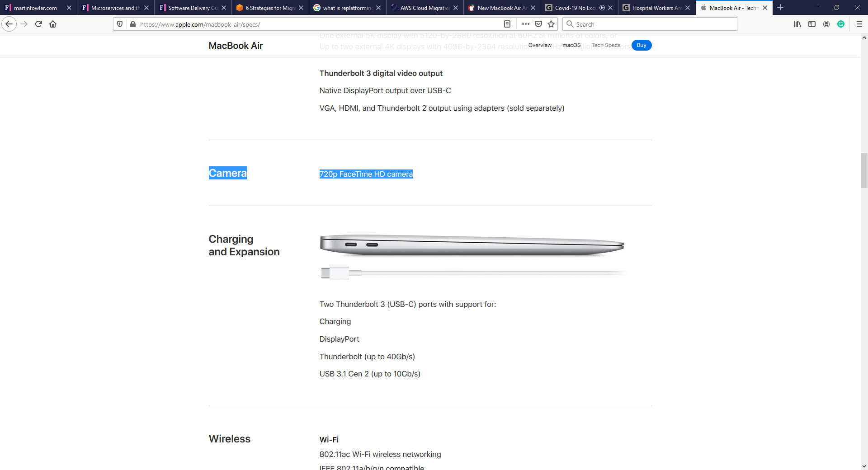
Task: Open the Firefox hamburger menu
Action: [x=859, y=24]
